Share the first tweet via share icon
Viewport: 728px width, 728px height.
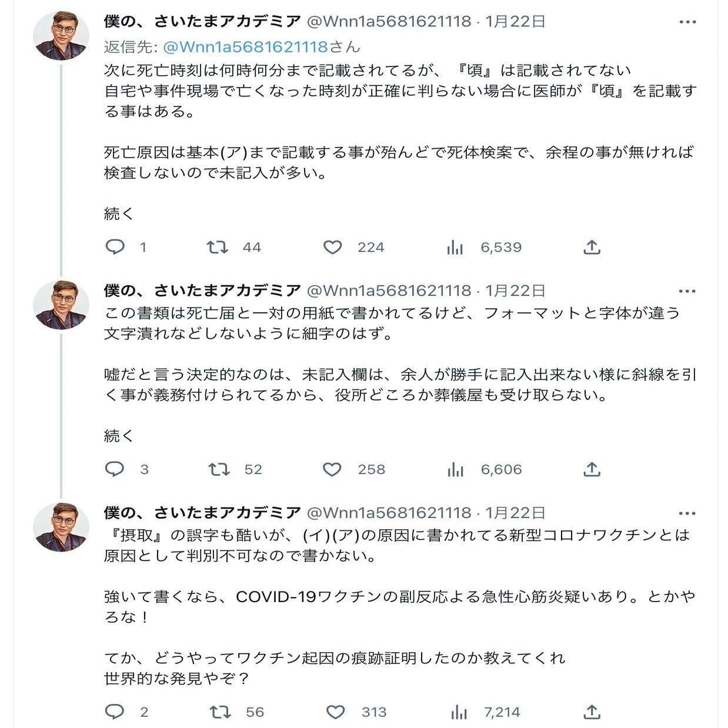point(592,247)
